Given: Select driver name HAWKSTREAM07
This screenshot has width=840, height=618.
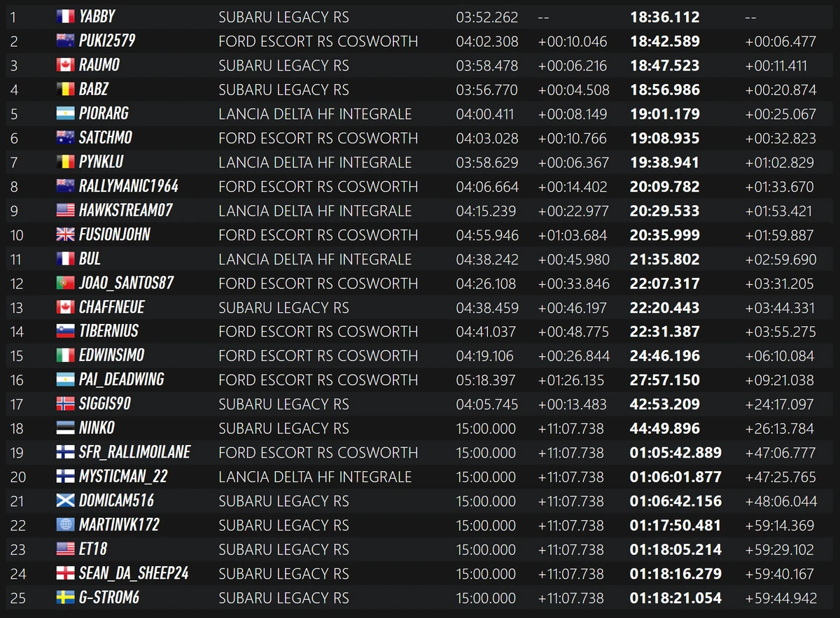Looking at the screenshot, I should 125,211.
